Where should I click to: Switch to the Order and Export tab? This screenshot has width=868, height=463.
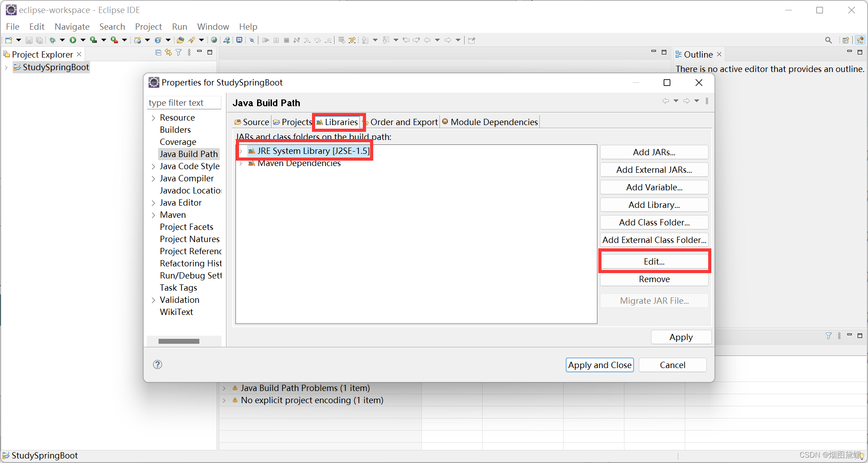tap(401, 122)
